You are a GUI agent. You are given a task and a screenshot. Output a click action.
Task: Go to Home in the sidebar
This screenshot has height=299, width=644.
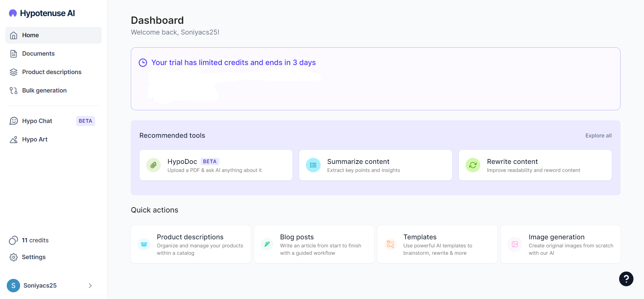[53, 35]
